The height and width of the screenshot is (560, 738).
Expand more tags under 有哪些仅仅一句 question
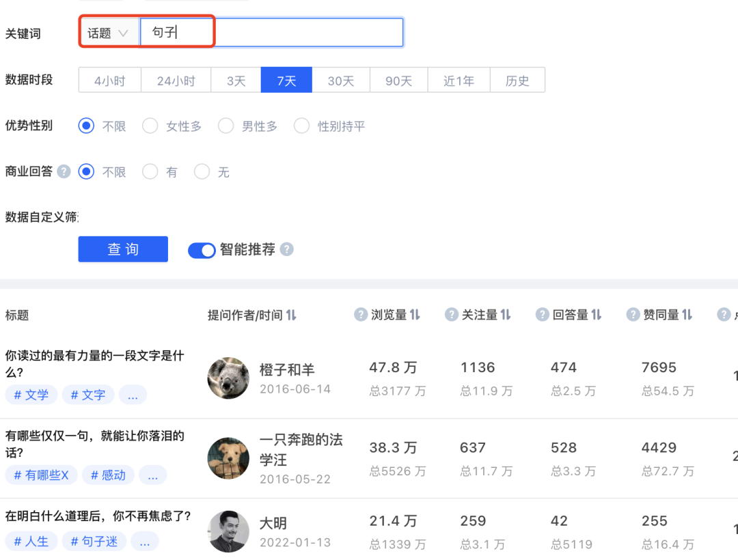pyautogui.click(x=153, y=475)
